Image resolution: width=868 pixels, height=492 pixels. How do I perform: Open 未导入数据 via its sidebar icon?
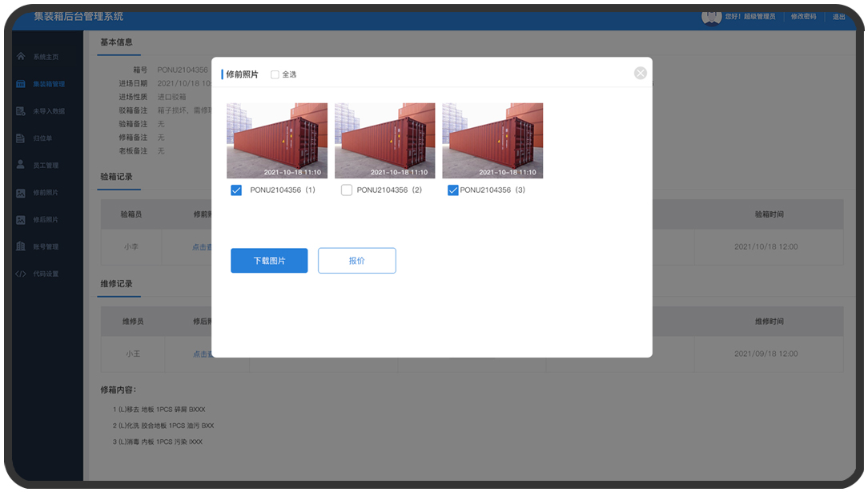pyautogui.click(x=21, y=111)
